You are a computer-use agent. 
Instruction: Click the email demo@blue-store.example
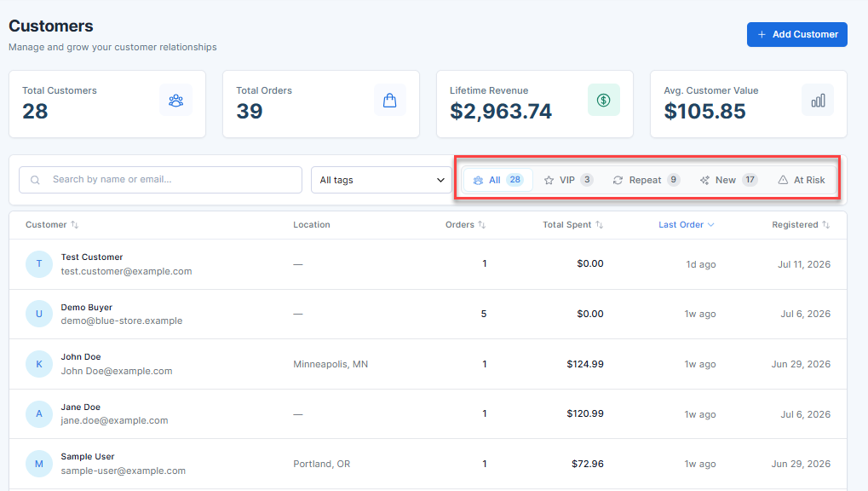click(121, 321)
